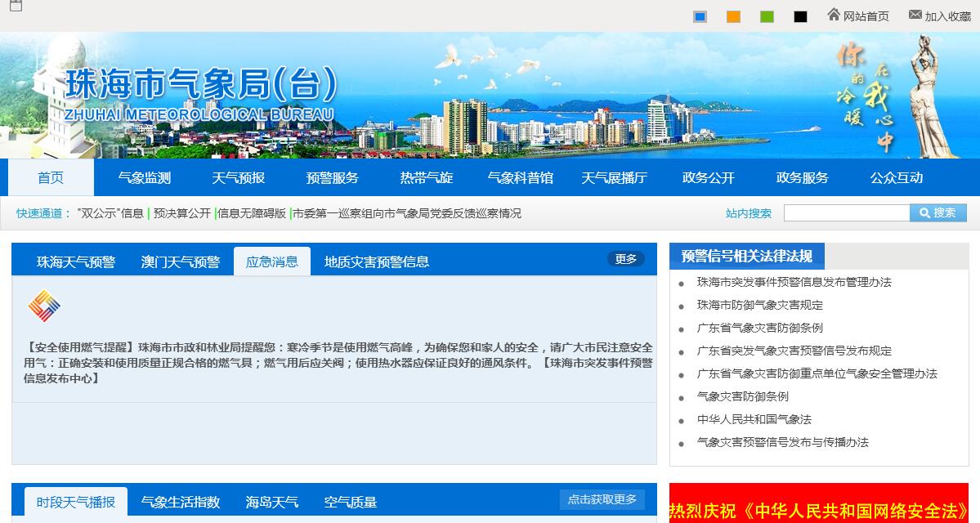Click the 搜索 search button

(x=937, y=213)
